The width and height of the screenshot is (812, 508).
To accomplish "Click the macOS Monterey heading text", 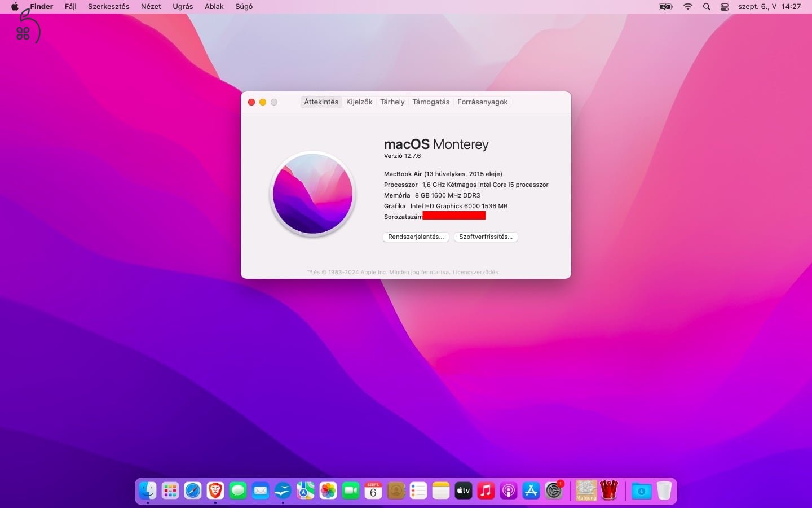I will (x=436, y=144).
